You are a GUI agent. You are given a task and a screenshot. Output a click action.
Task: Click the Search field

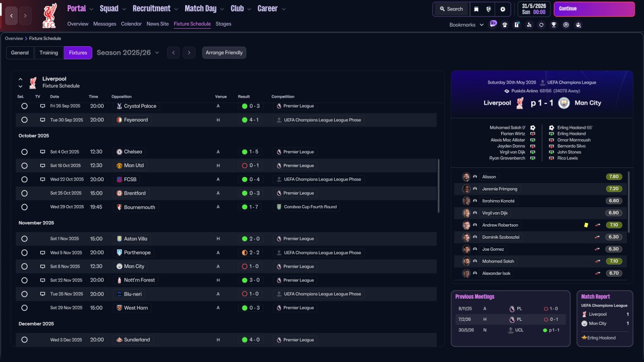451,9
